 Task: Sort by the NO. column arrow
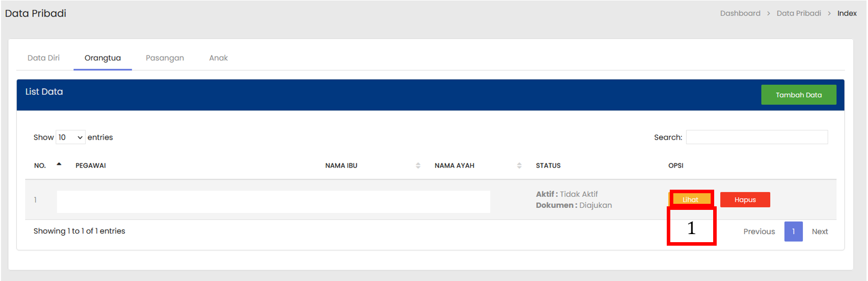(x=59, y=164)
